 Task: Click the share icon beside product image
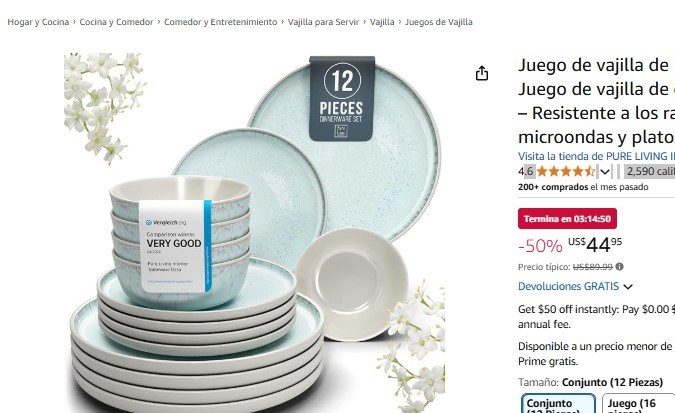pyautogui.click(x=482, y=73)
